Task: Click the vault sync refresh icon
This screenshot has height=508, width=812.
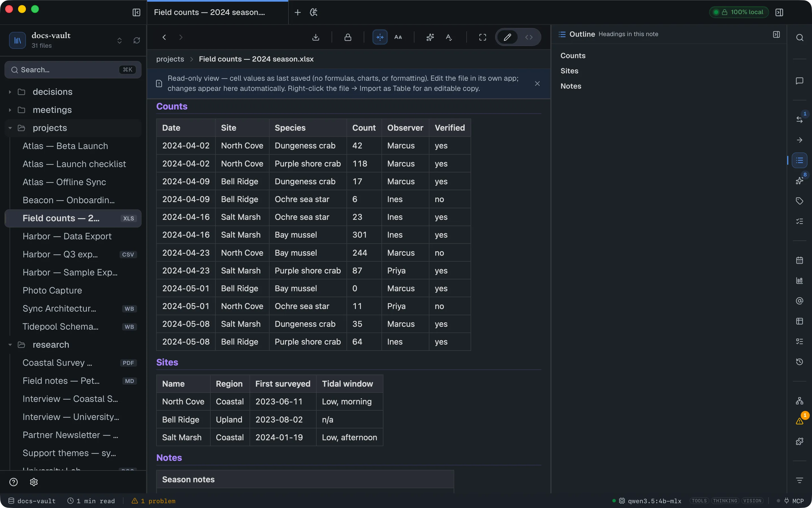Action: click(136, 40)
